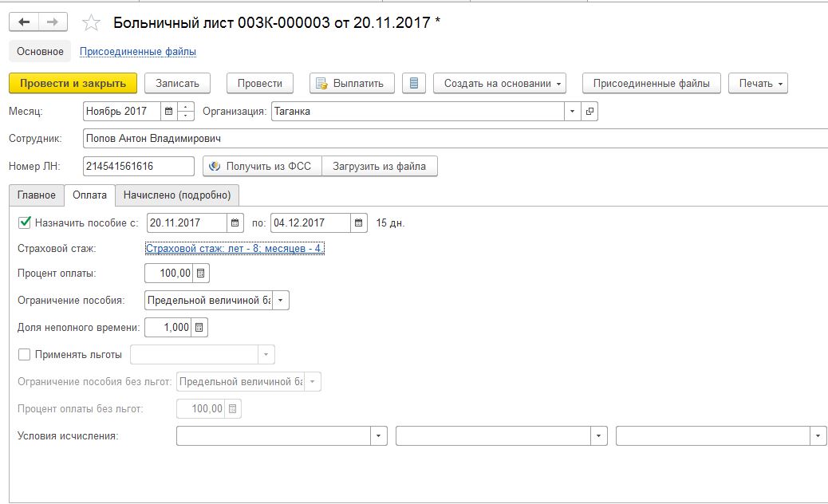Increase month using the stepper up arrow
This screenshot has height=504, width=828.
[185, 107]
